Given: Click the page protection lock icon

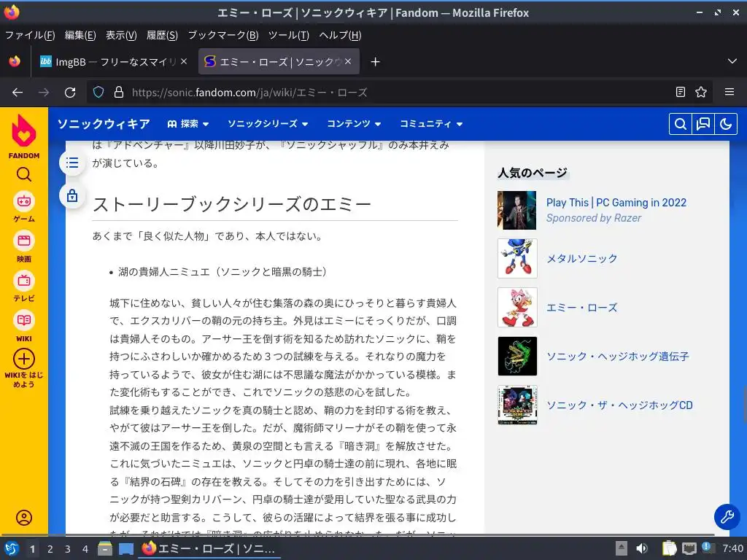Looking at the screenshot, I should (72, 195).
